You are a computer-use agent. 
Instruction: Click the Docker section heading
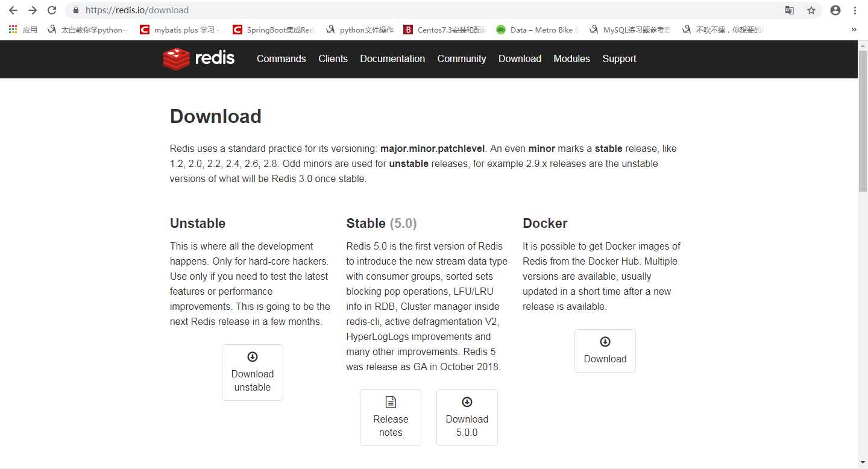pyautogui.click(x=545, y=223)
